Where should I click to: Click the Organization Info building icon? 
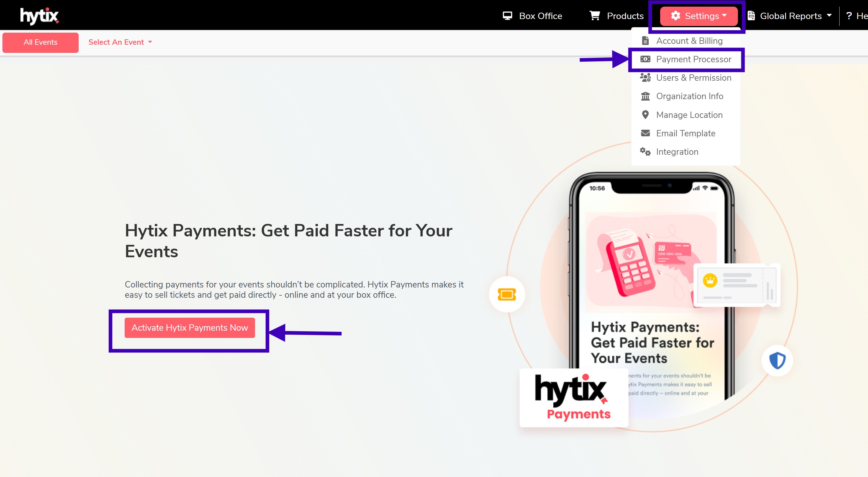click(645, 96)
